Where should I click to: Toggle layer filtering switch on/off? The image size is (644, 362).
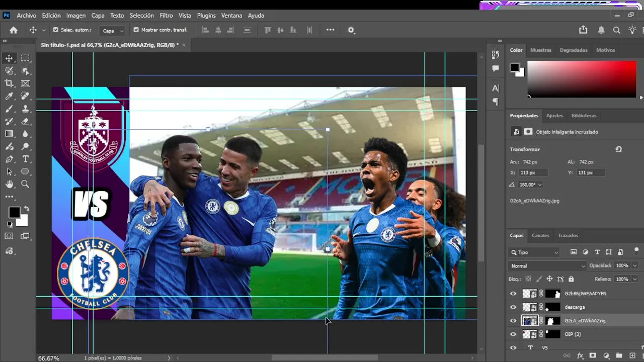click(x=637, y=250)
